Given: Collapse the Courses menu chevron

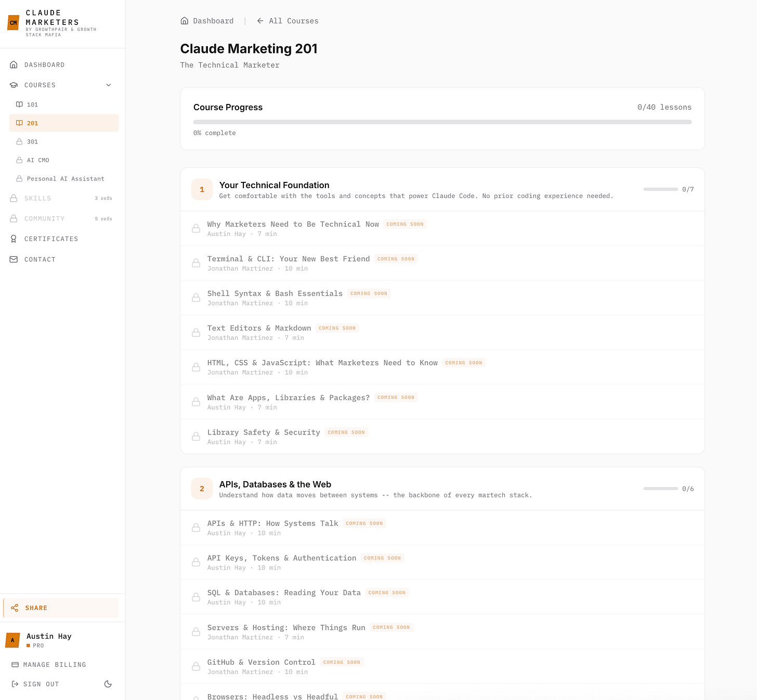Looking at the screenshot, I should point(109,85).
